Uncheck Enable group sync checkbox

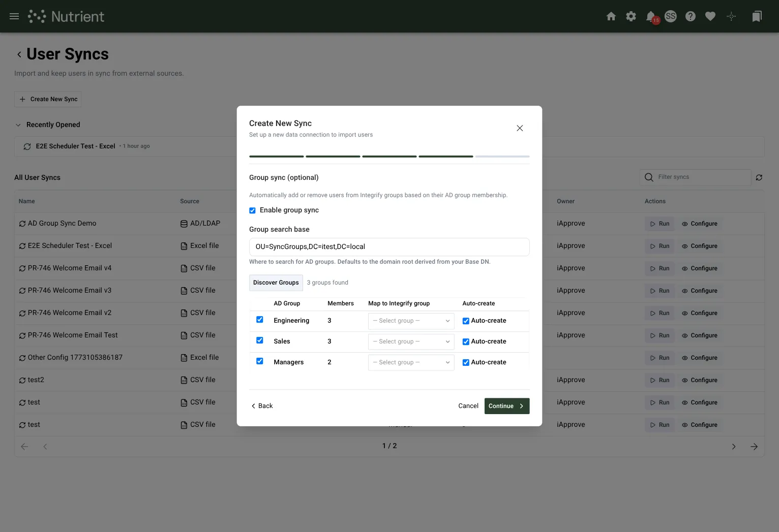(x=252, y=210)
